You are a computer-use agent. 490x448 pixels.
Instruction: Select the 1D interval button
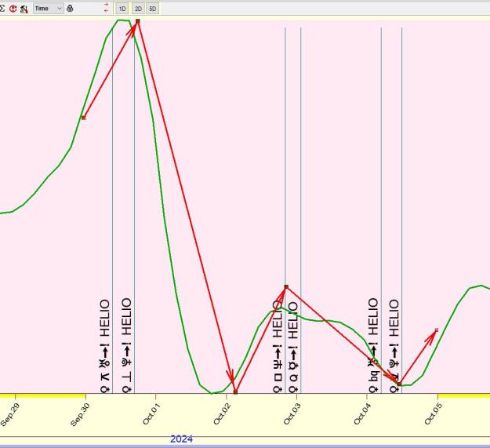tap(122, 9)
